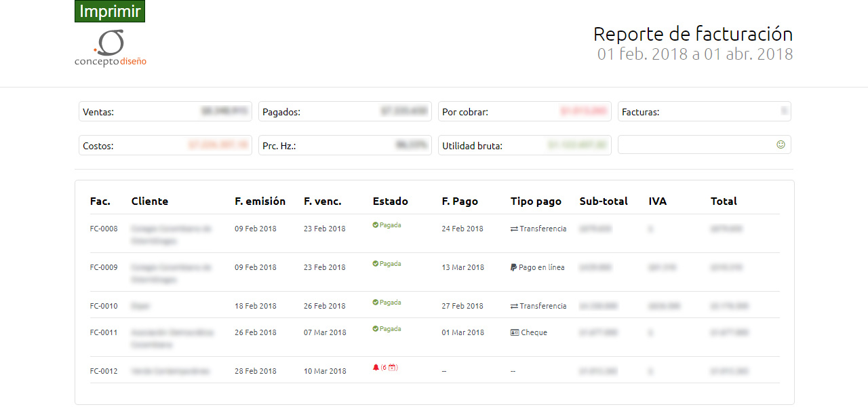The image size is (868, 407).
Task: Select the F. emisión column header
Action: [260, 201]
